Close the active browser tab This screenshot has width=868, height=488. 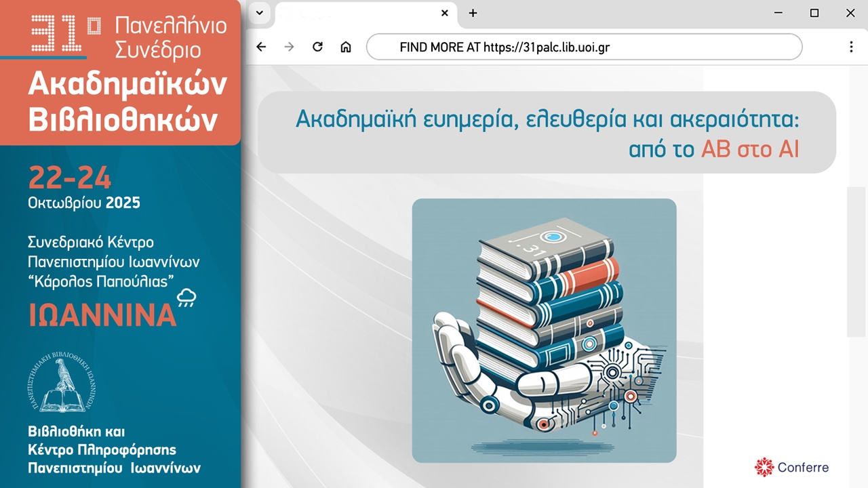click(444, 13)
